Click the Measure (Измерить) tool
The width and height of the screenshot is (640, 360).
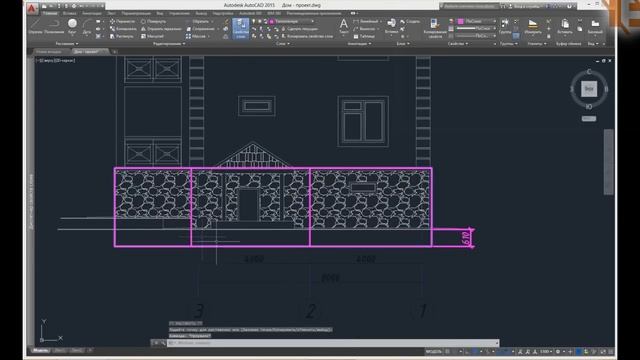click(532, 27)
